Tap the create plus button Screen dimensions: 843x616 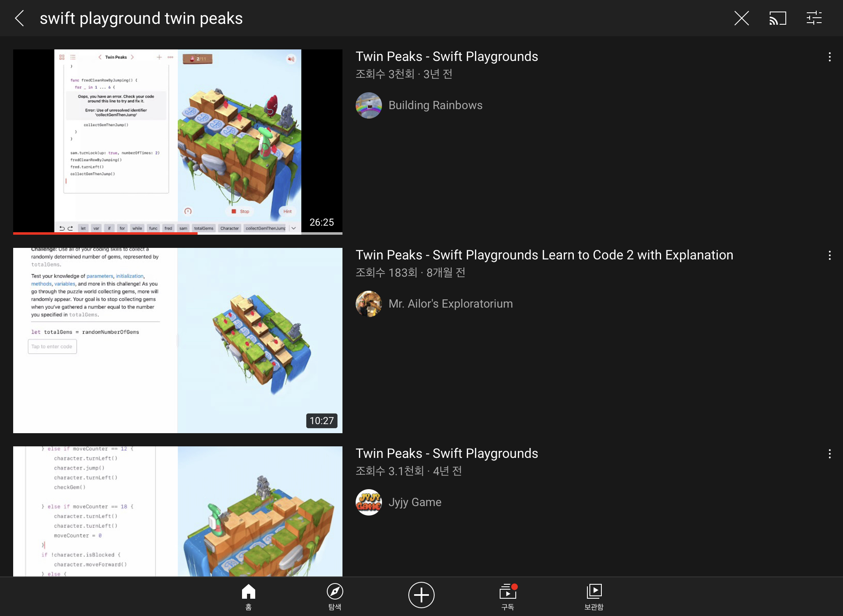click(x=421, y=595)
